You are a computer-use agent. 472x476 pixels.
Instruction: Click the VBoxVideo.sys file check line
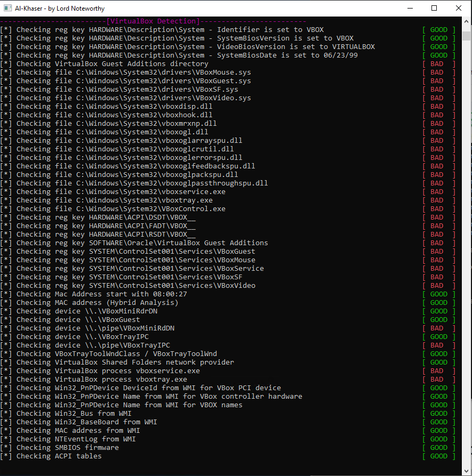pyautogui.click(x=228, y=98)
